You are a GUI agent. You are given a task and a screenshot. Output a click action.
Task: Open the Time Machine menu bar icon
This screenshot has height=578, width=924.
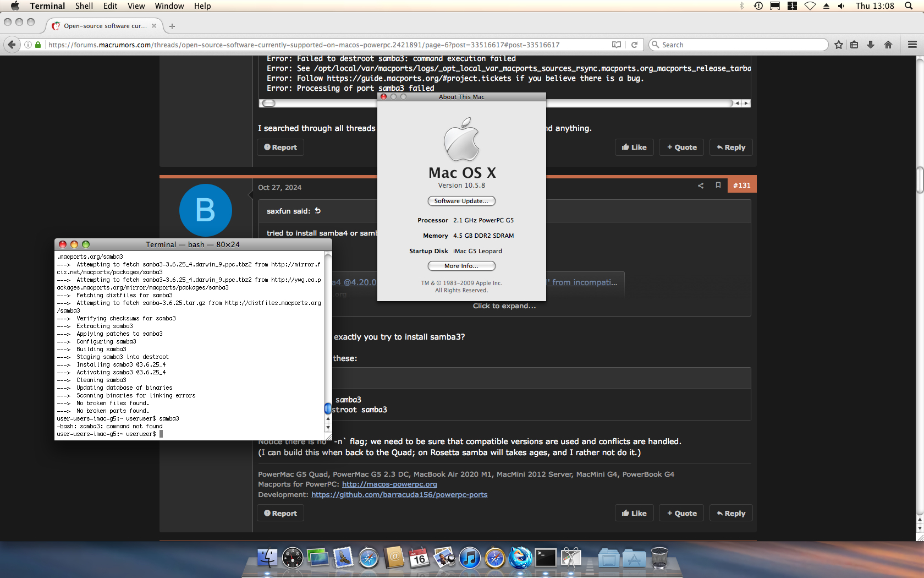(x=758, y=6)
